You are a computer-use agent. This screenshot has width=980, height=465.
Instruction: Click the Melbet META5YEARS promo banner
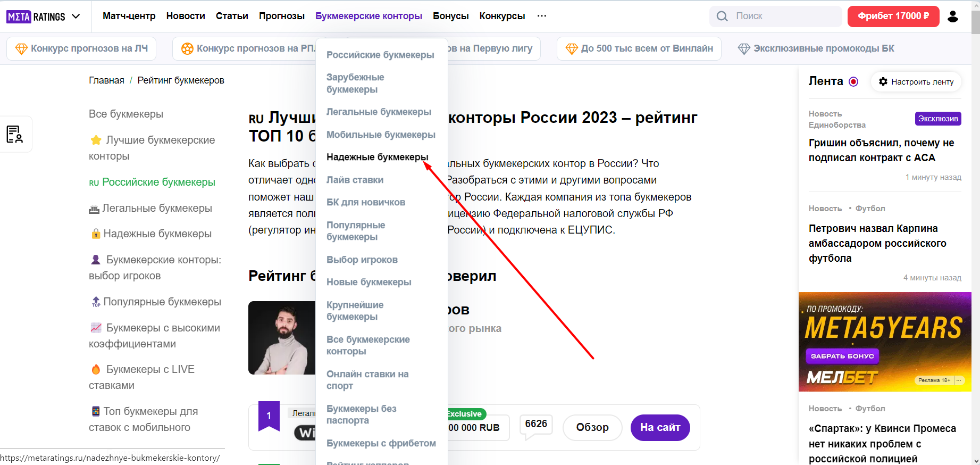point(885,342)
